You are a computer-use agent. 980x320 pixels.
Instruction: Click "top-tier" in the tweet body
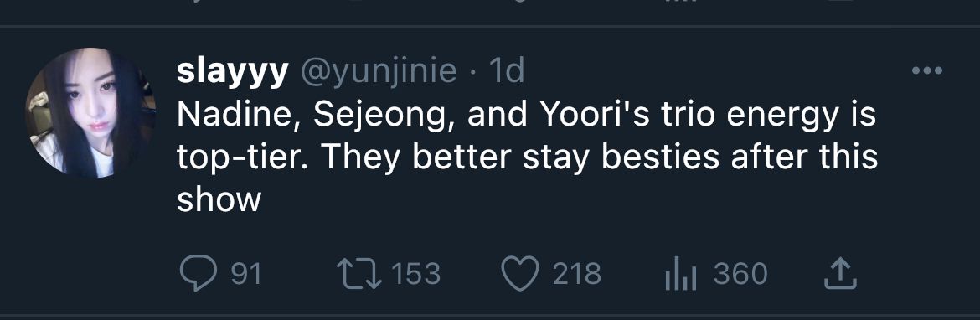click(x=244, y=159)
